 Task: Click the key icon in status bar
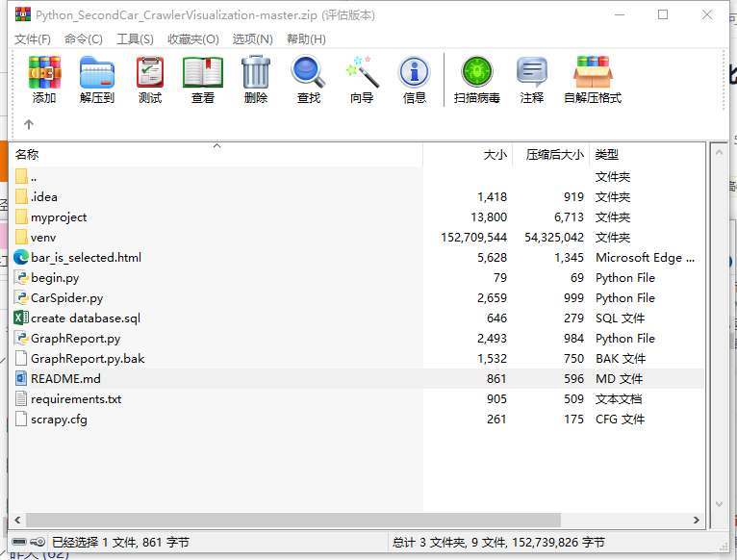[38, 542]
